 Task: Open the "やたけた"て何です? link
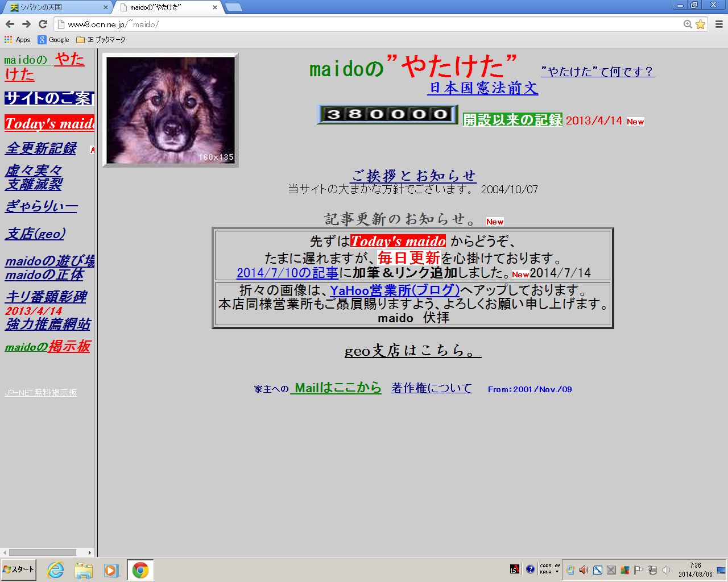[598, 72]
